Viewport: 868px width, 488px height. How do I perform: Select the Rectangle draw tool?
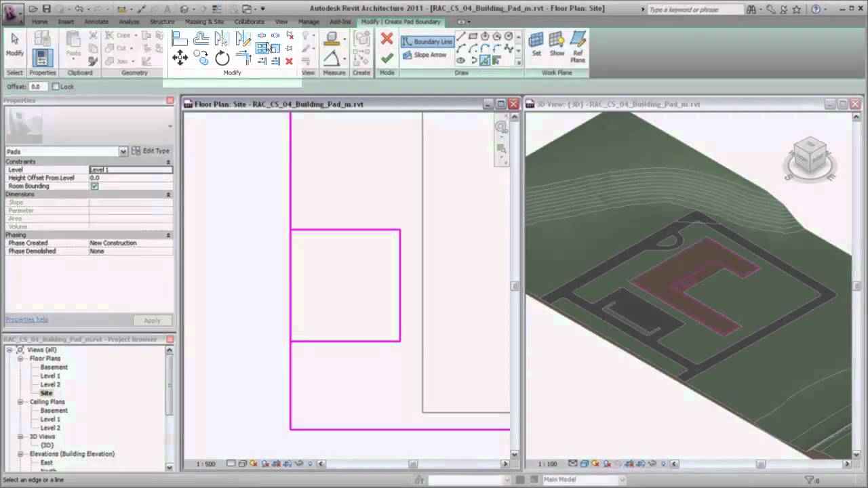coord(473,36)
